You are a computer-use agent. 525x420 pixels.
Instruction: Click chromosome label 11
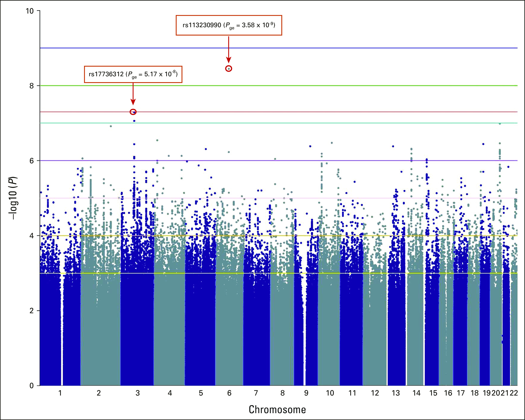(352, 393)
